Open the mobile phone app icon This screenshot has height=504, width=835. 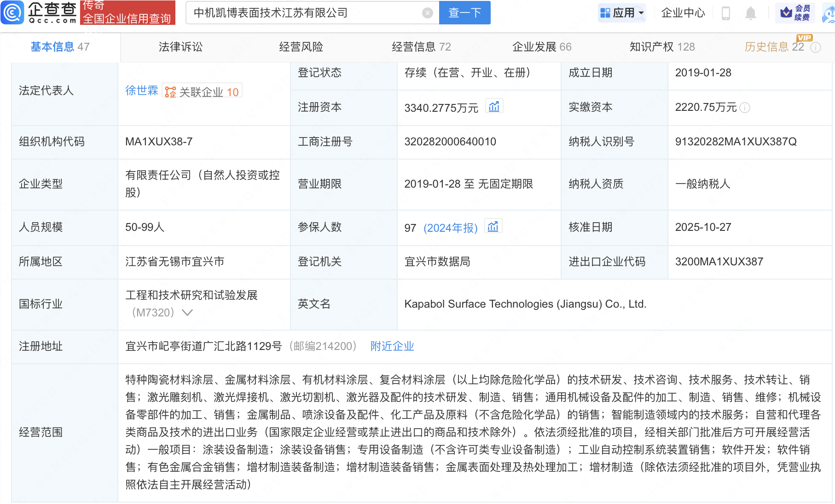726,13
